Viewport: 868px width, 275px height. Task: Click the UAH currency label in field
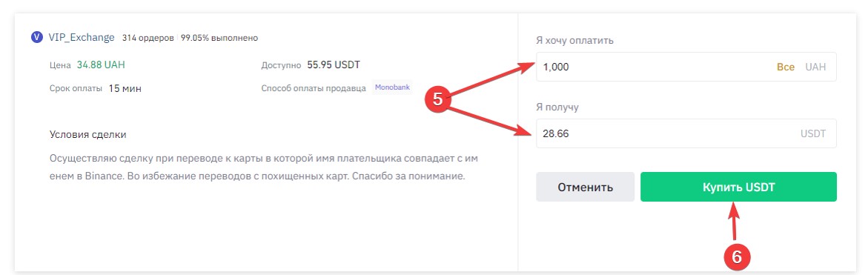[815, 67]
